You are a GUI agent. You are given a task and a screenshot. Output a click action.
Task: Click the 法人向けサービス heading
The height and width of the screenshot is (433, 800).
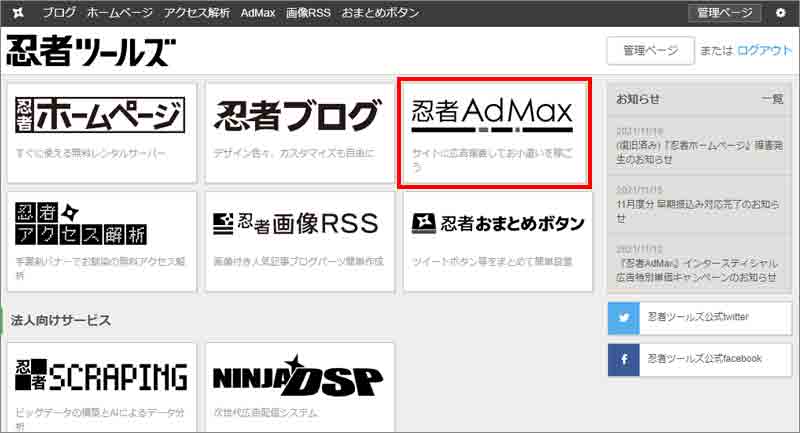(61, 320)
